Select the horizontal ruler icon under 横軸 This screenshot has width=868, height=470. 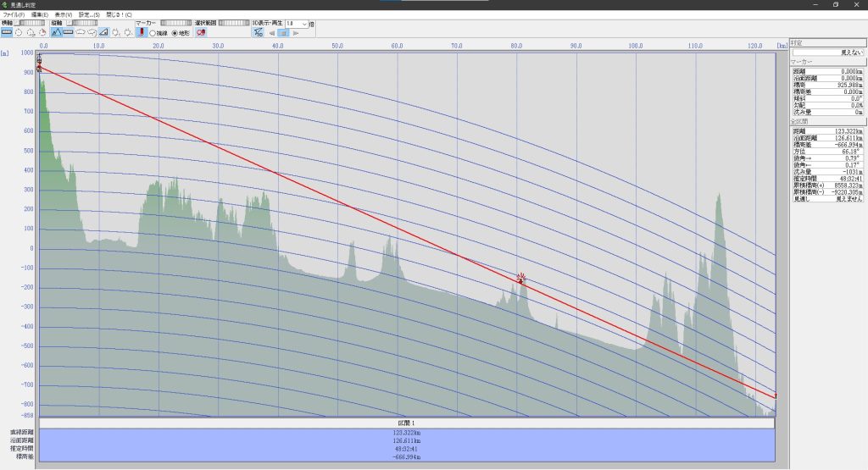coord(7,33)
